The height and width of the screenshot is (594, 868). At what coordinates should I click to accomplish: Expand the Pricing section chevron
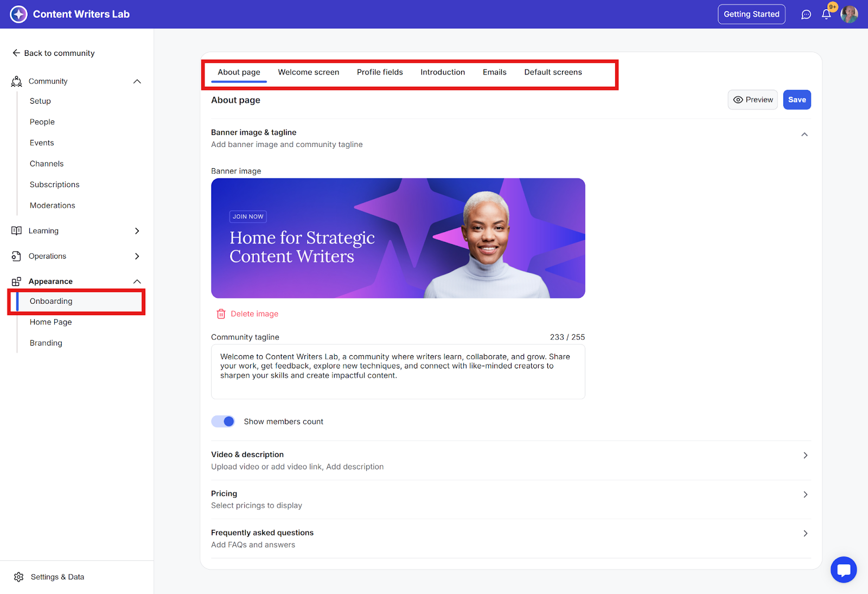[x=805, y=494]
